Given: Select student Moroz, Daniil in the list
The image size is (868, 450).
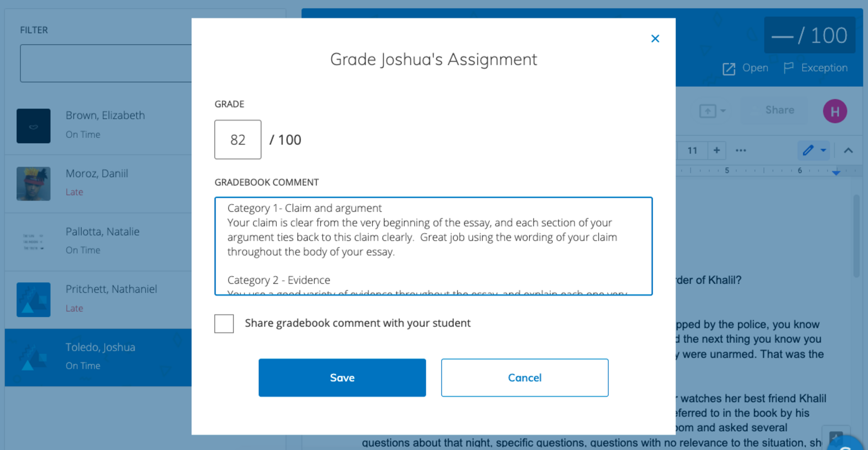Looking at the screenshot, I should click(97, 182).
